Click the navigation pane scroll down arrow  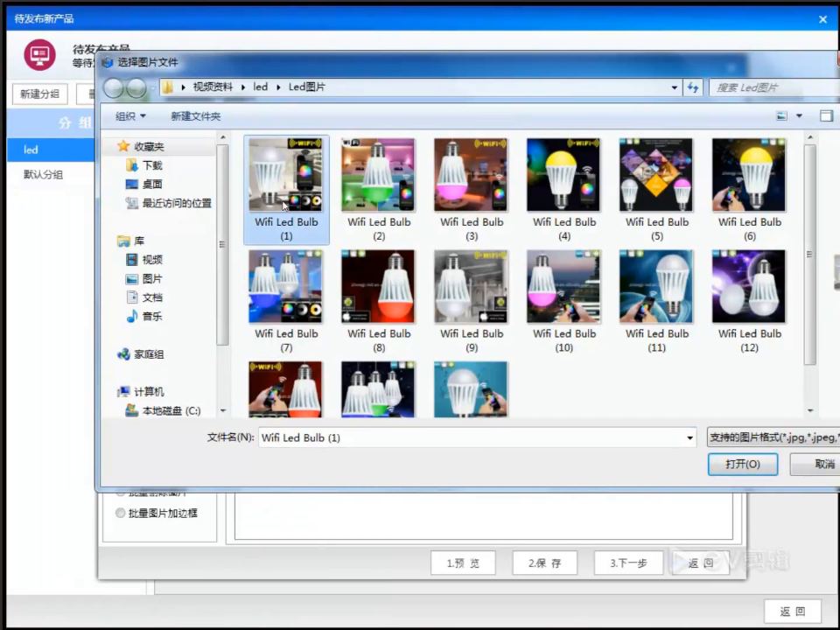click(223, 411)
